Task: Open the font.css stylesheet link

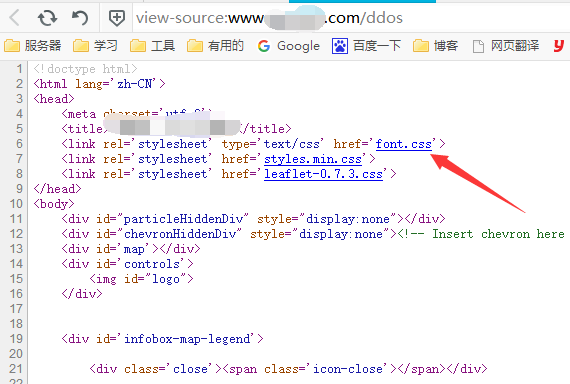Action: pyautogui.click(x=404, y=144)
